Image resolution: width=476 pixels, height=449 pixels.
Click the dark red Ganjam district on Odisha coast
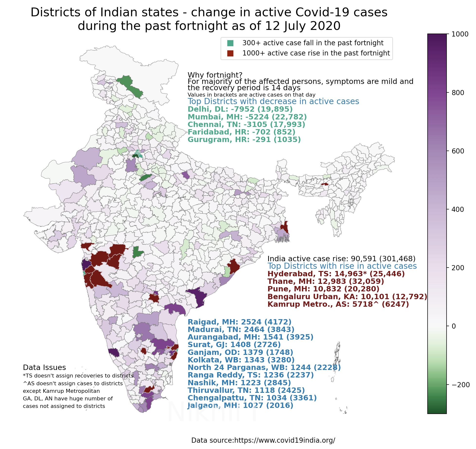[x=234, y=266]
